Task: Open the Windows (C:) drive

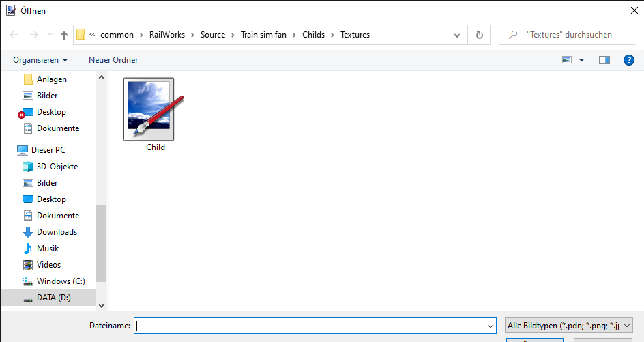Action: [54, 281]
